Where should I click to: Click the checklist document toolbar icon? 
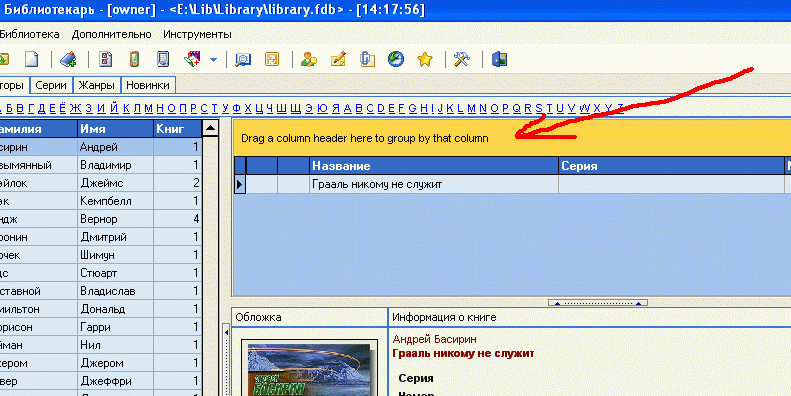105,60
